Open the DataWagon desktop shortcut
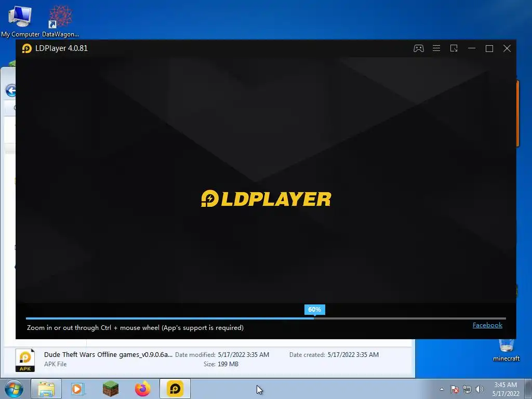This screenshot has height=399, width=532. click(x=60, y=21)
